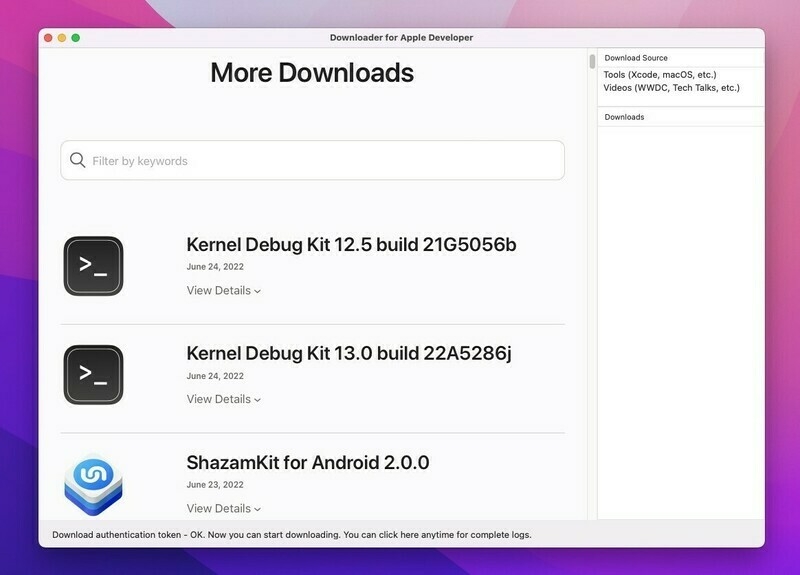Image resolution: width=800 pixels, height=575 pixels.
Task: Expand View Details for ShazamKit for Android
Action: pos(223,508)
